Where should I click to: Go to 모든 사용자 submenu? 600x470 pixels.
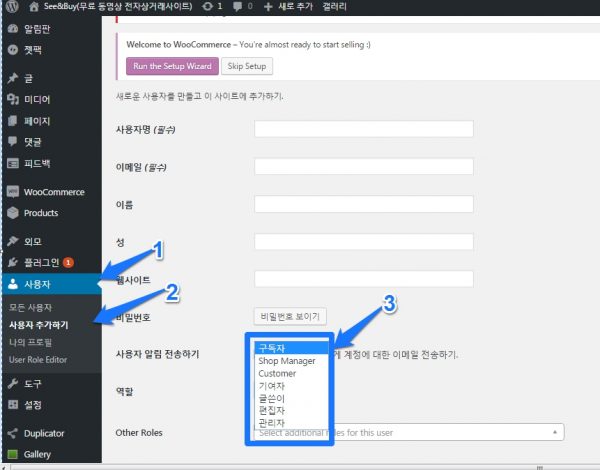(x=31, y=307)
